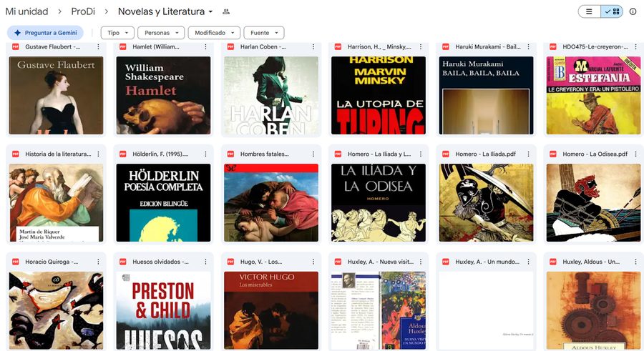Open more options for Hombres fatales file
This screenshot has width=644, height=351.
click(x=313, y=154)
